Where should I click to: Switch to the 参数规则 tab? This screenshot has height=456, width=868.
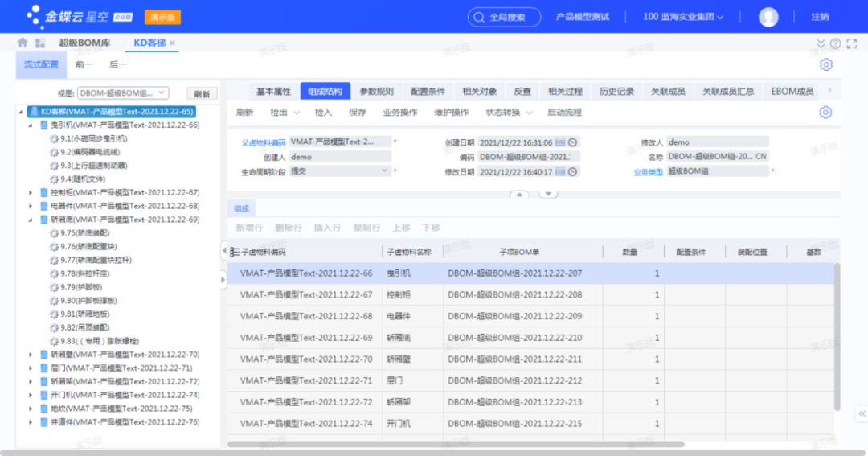coord(376,91)
